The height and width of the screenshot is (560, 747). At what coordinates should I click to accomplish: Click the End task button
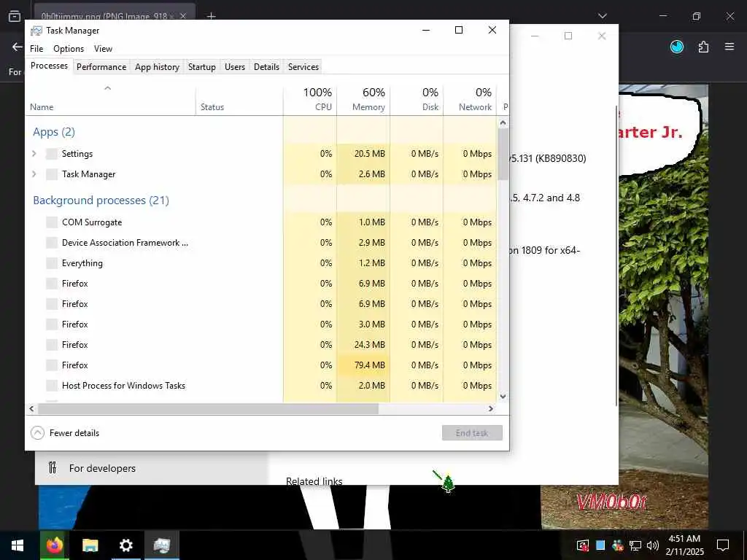point(472,433)
